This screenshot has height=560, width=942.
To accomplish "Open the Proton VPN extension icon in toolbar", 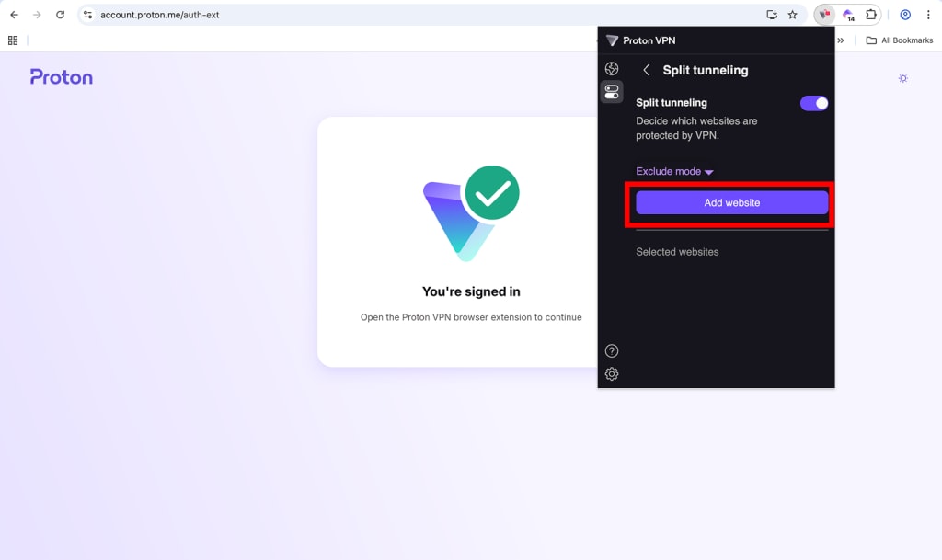I will click(x=824, y=15).
